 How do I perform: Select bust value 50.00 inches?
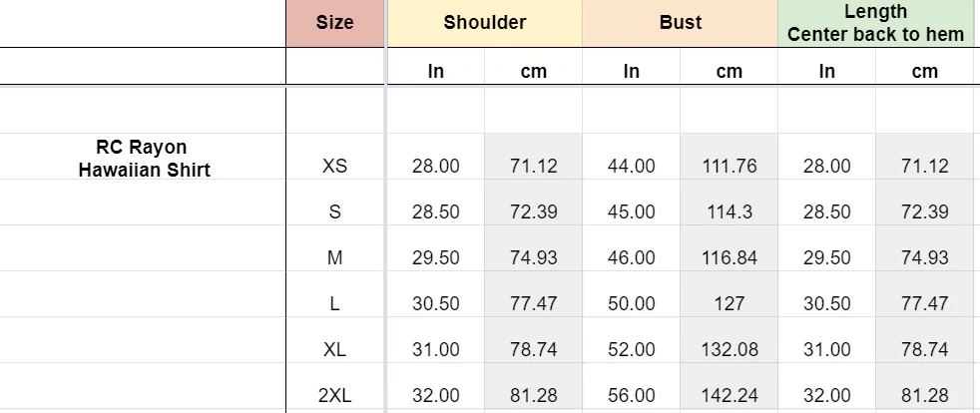(x=632, y=304)
